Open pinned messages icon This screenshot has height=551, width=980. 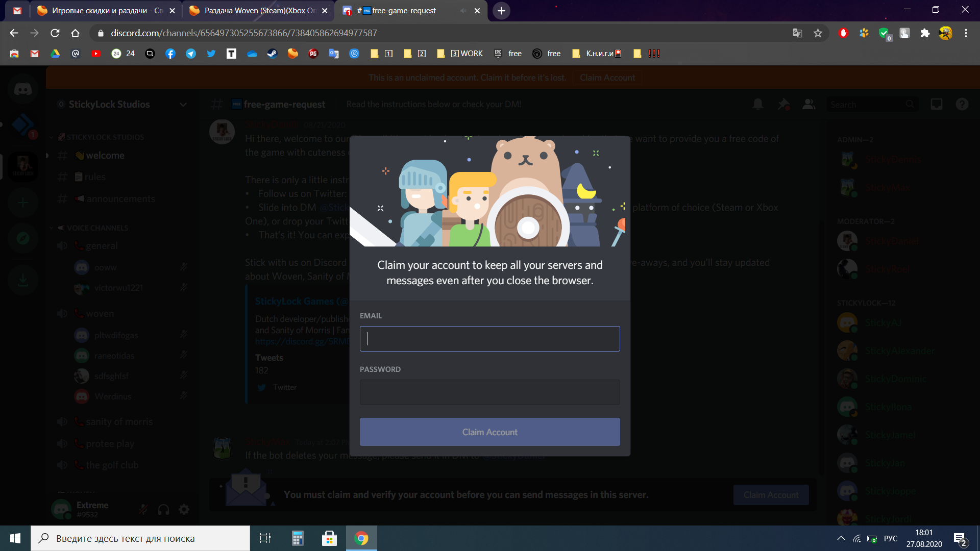(x=783, y=104)
